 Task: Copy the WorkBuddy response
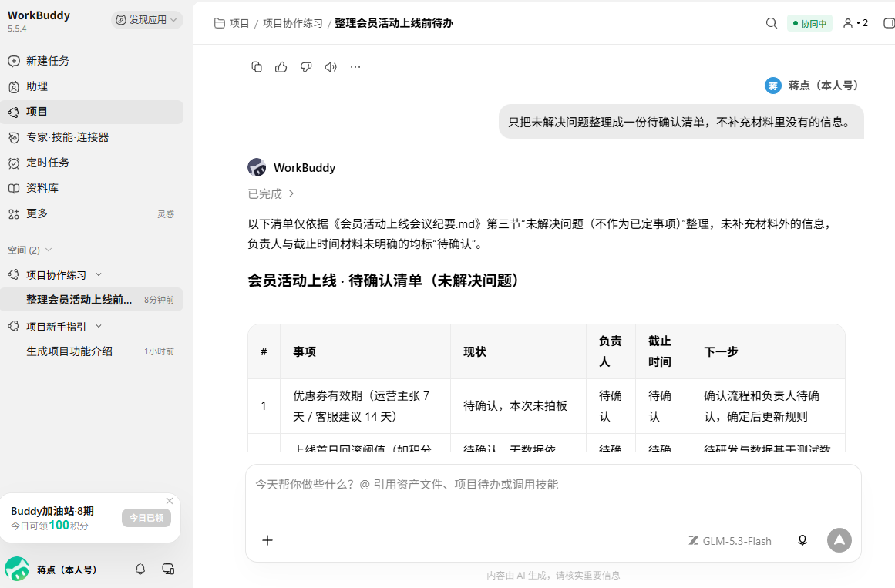pos(256,67)
